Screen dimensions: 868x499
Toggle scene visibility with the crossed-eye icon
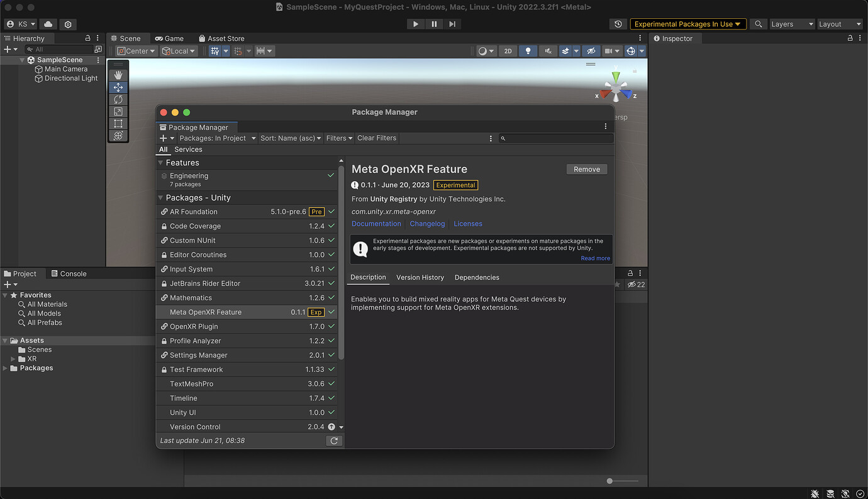point(591,51)
